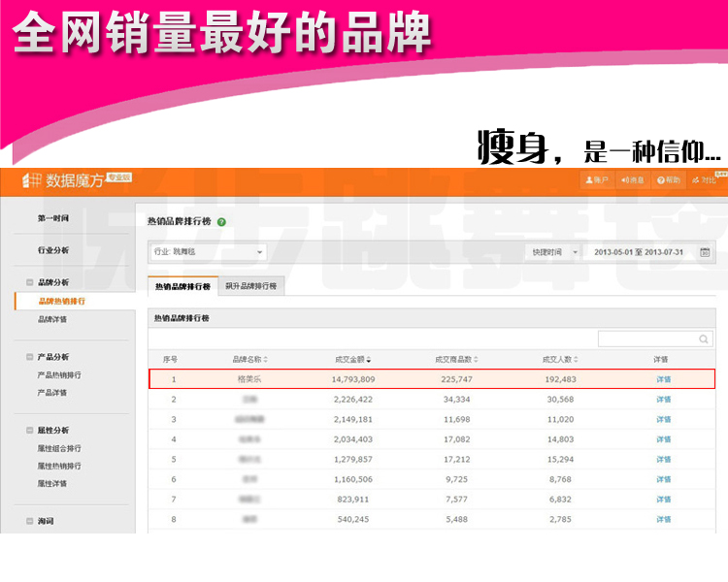The height and width of the screenshot is (582, 728).
Task: Open the 账户 account button
Action: tap(597, 180)
